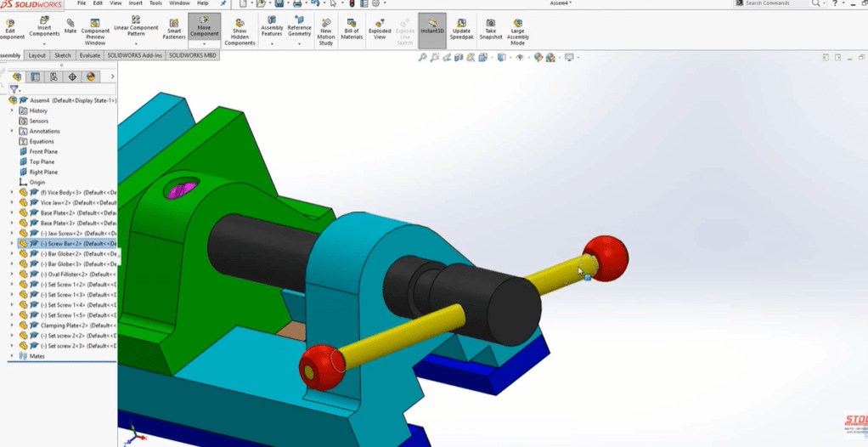868x447 pixels.
Task: Switch to the Evaluate tab
Action: click(90, 55)
